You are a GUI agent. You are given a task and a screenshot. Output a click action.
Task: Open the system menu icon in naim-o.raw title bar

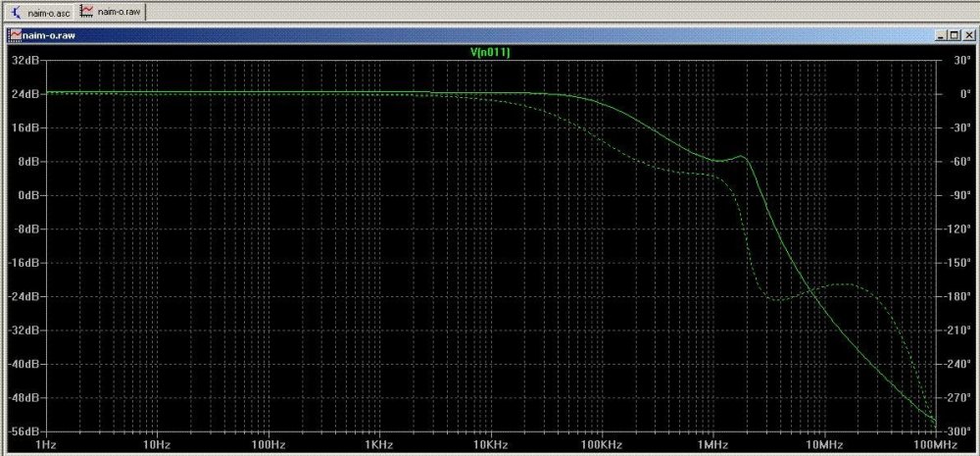click(x=14, y=34)
